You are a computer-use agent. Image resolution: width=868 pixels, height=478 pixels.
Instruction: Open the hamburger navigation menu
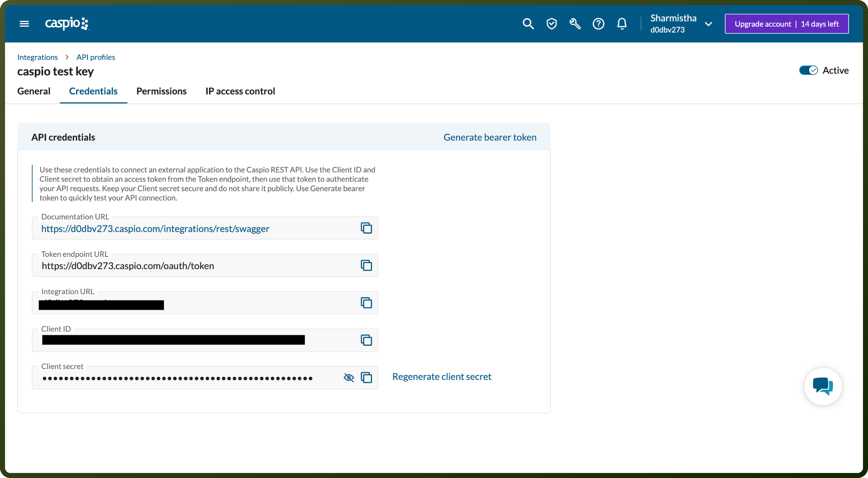[x=24, y=24]
